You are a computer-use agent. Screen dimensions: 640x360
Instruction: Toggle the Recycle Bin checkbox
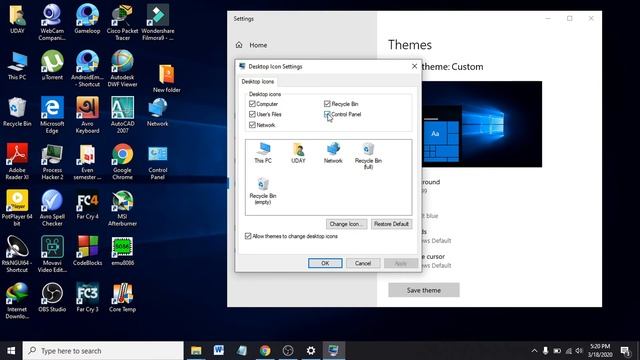click(x=341, y=104)
